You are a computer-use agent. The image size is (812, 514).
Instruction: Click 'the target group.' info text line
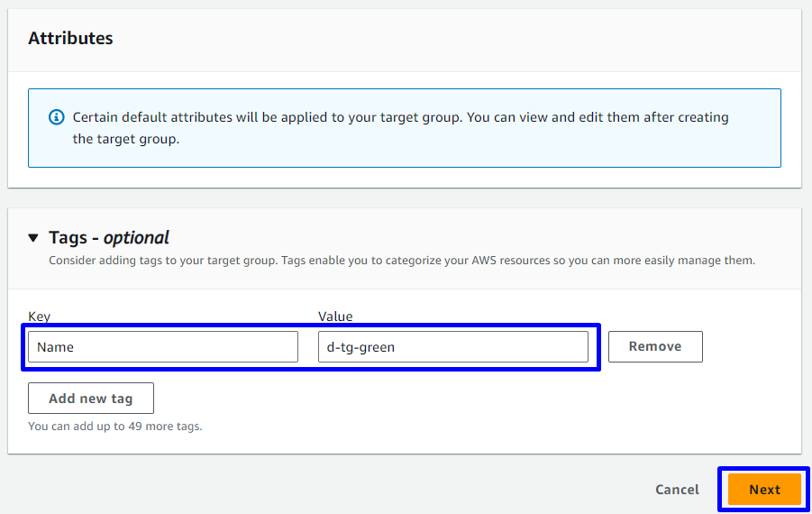125,139
